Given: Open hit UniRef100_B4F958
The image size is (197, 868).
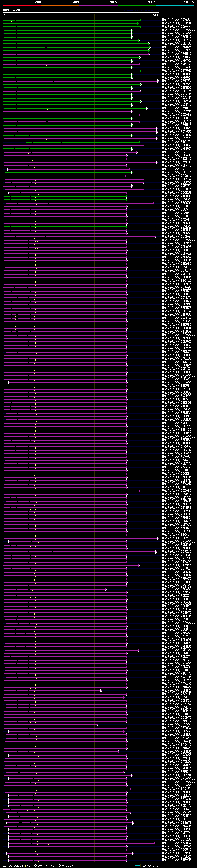Looking at the screenshot, I should click(177, 860).
